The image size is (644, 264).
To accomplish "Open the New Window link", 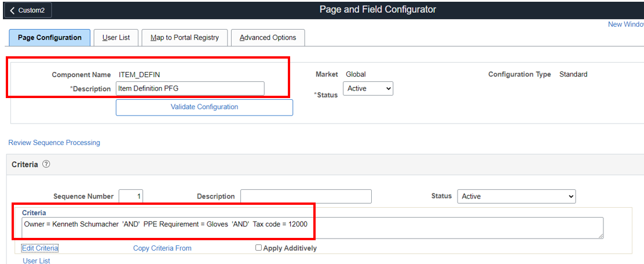I will tap(625, 24).
